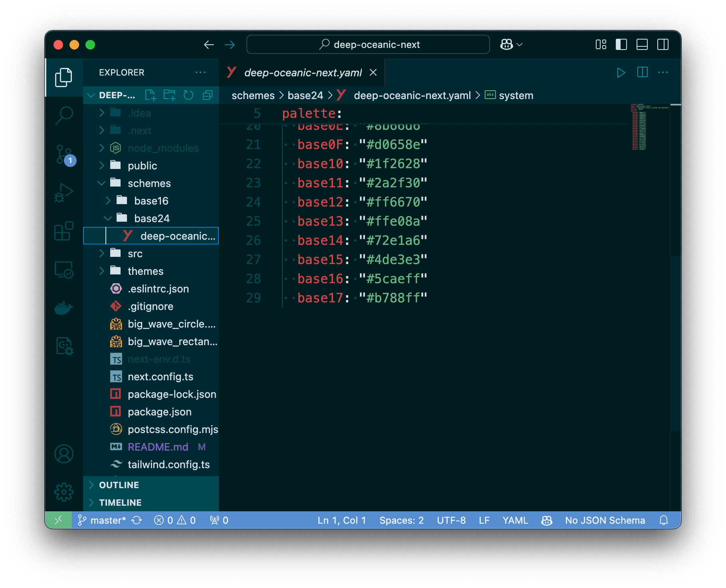Open the Manage gear icon

63,492
